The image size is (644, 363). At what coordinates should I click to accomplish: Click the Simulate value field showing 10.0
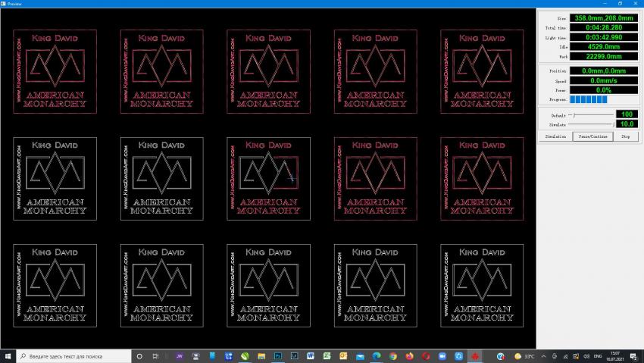[x=628, y=124]
